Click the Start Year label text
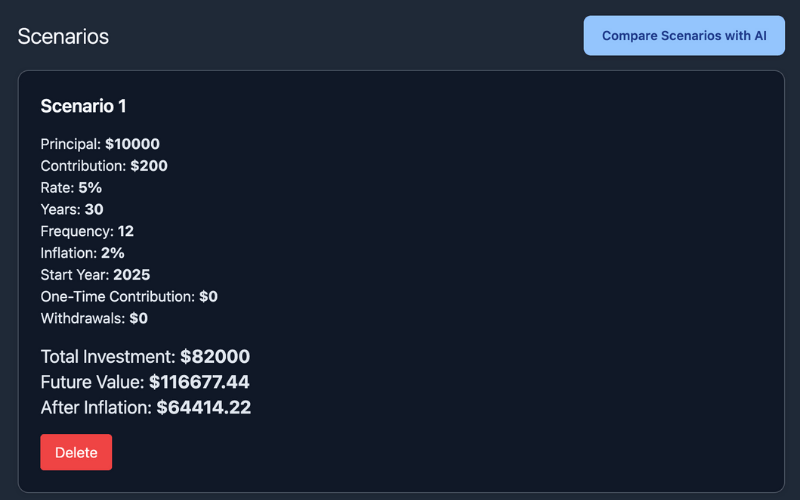This screenshot has height=500, width=800. click(x=74, y=275)
